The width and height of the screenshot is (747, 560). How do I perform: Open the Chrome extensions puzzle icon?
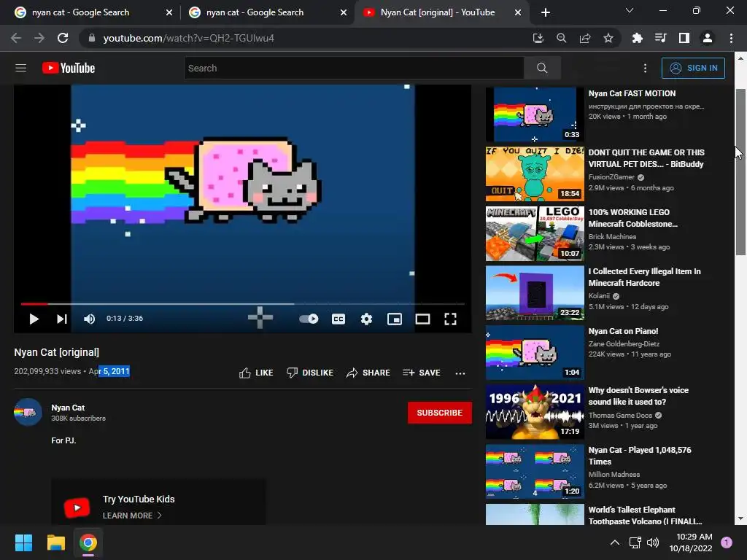tap(637, 38)
